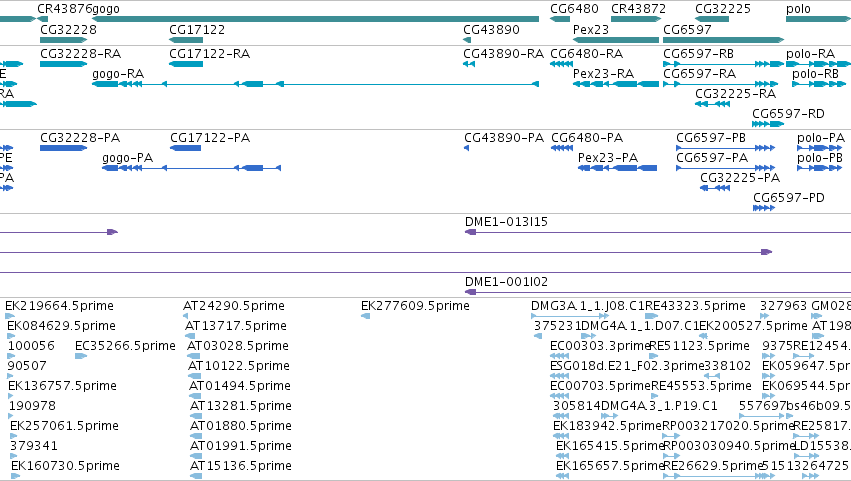This screenshot has width=851, height=481.
Task: Click the CG43890 gene label
Action: [491, 30]
